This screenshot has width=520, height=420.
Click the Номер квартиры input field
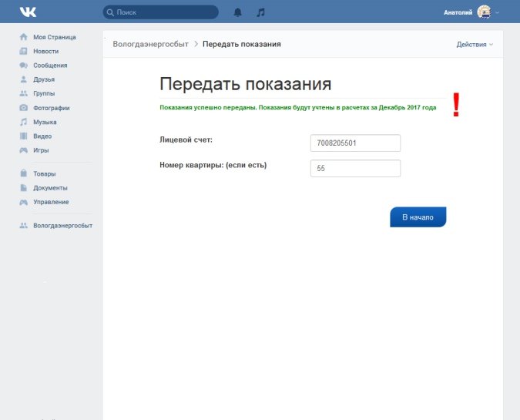[x=355, y=168]
